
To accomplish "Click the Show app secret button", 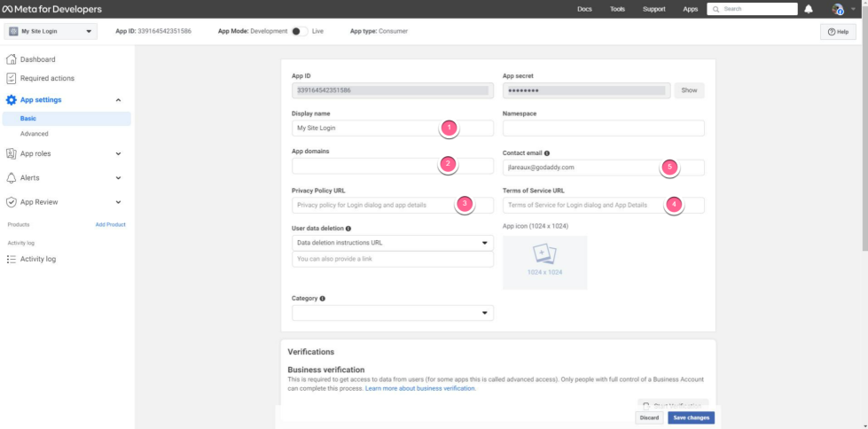I will tap(689, 90).
